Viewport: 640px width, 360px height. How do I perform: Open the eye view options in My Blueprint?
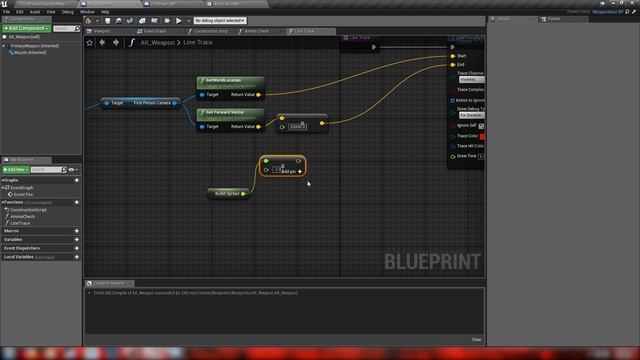click(x=73, y=169)
